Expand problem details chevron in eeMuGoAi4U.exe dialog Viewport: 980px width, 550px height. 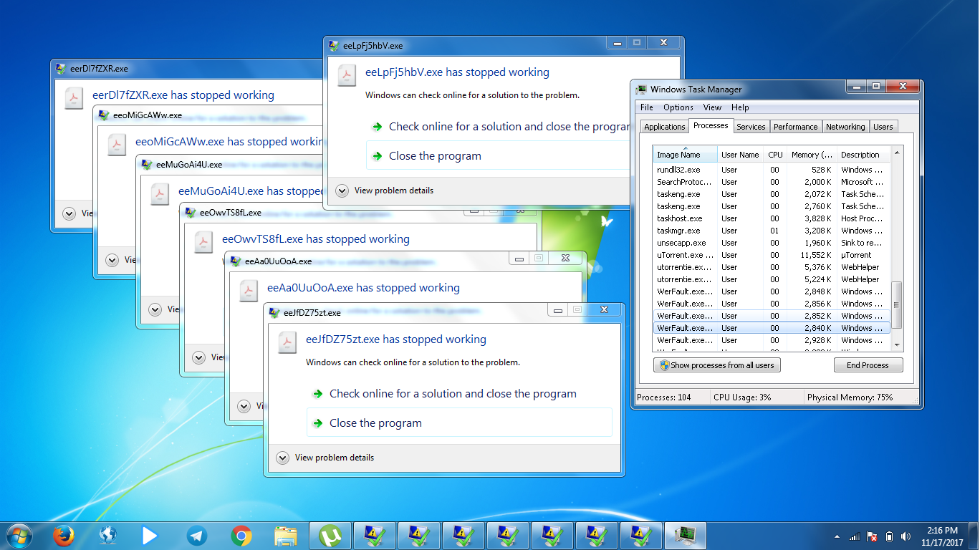coord(155,309)
